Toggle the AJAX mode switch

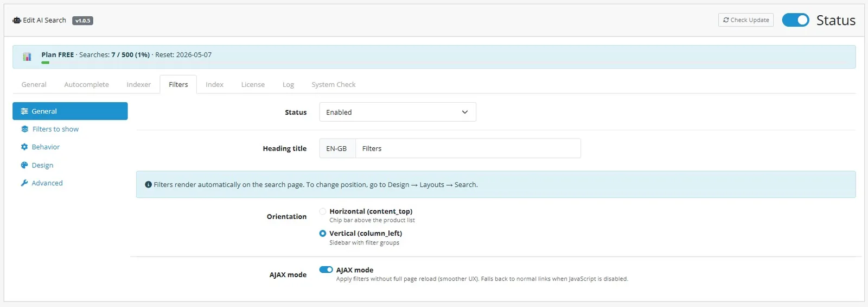point(326,270)
